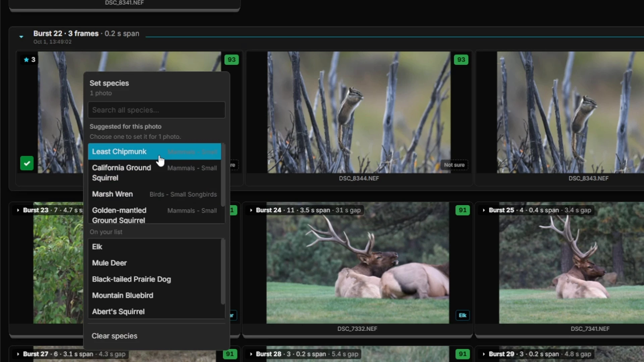Click the On your list scrollbar
The image size is (644, 362).
[x=223, y=271]
